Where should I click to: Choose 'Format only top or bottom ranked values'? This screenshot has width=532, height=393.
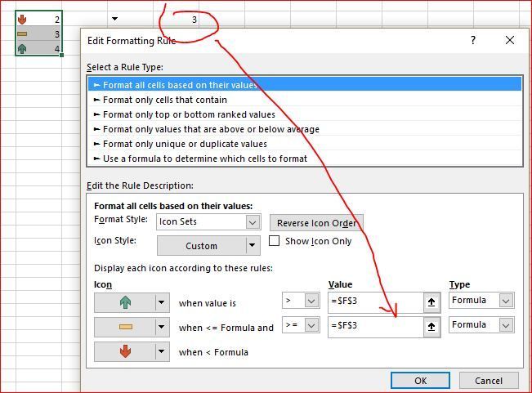coord(304,114)
